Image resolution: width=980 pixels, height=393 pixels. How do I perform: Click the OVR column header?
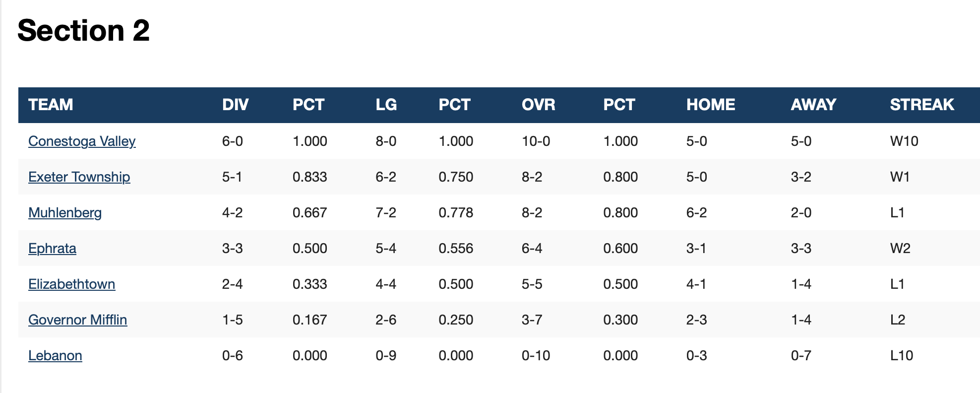tap(538, 105)
